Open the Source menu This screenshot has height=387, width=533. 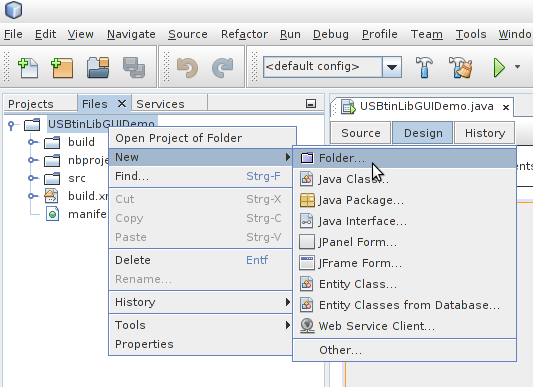coord(188,34)
